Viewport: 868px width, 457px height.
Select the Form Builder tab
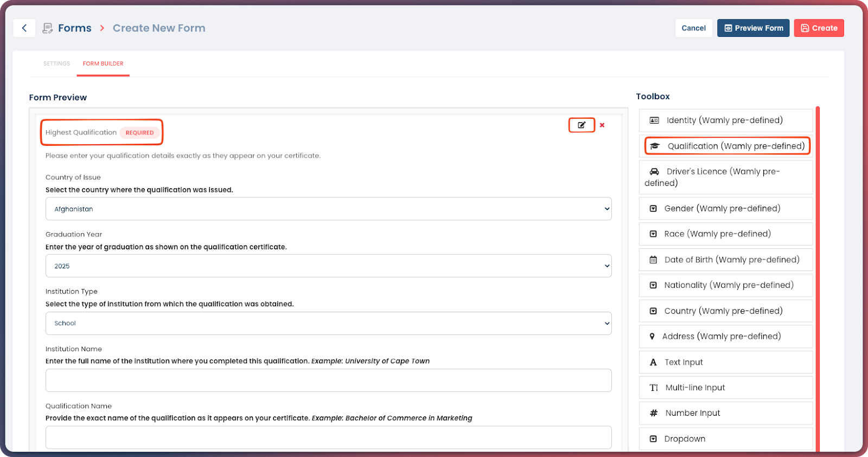pos(103,64)
